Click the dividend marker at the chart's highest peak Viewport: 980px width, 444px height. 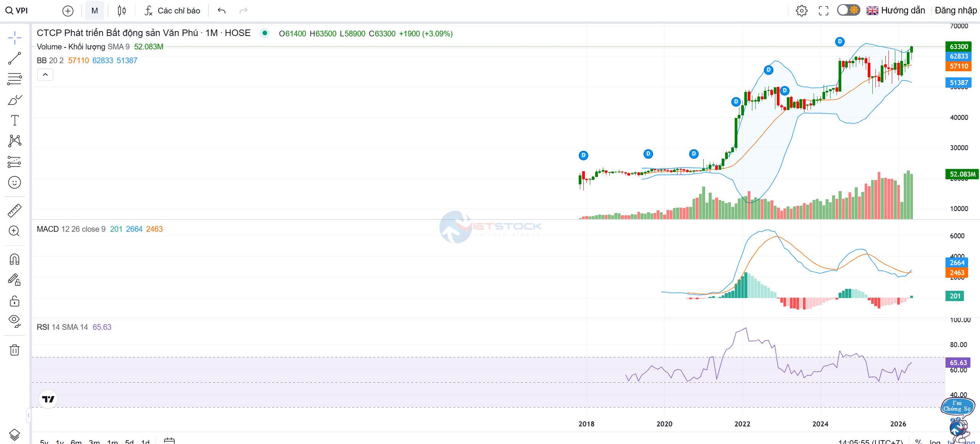pyautogui.click(x=840, y=41)
